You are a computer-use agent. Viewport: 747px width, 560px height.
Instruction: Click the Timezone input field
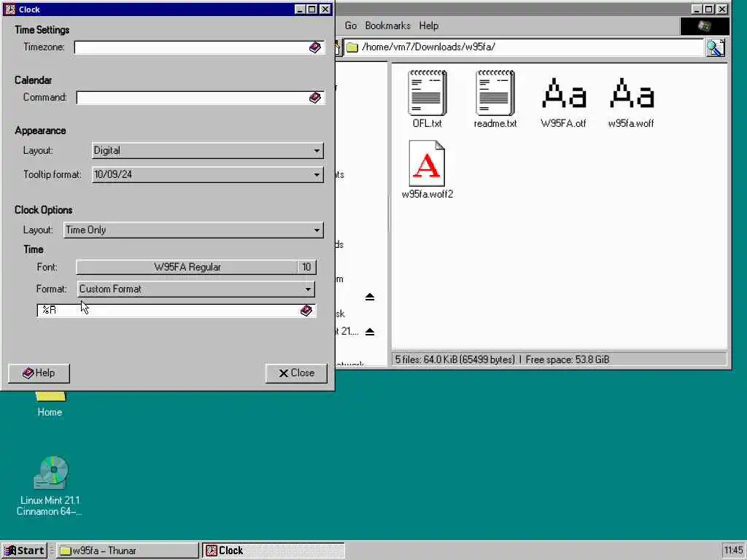click(x=199, y=47)
